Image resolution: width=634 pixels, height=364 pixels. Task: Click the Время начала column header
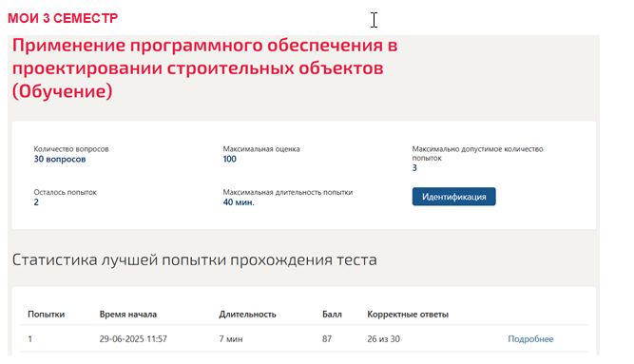tap(128, 315)
